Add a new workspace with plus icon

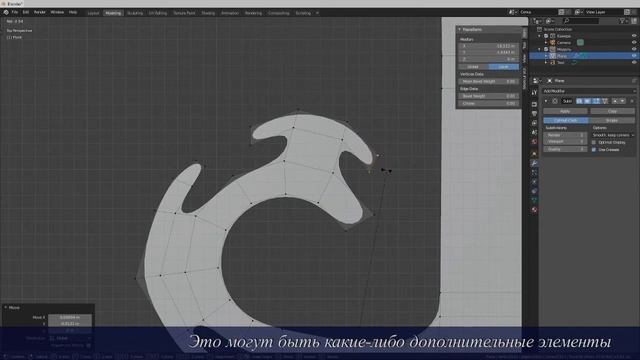[318, 13]
